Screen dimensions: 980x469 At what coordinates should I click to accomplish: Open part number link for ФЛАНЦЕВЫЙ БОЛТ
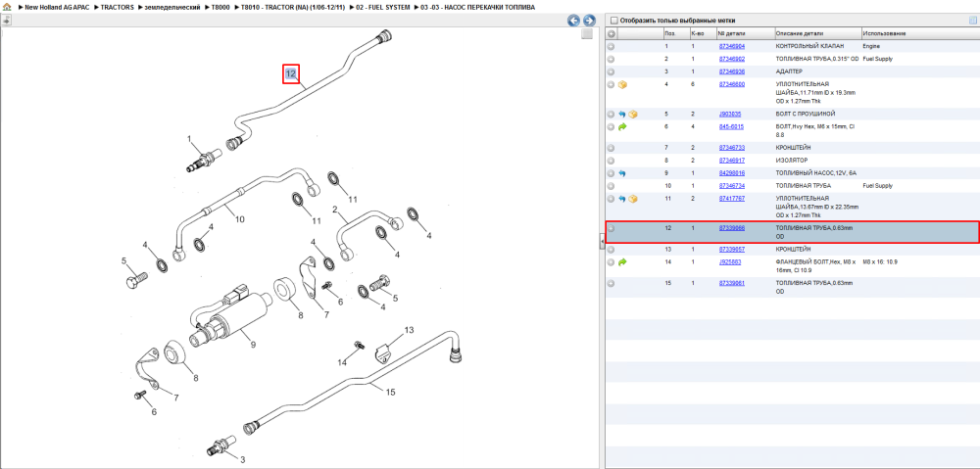pos(730,262)
